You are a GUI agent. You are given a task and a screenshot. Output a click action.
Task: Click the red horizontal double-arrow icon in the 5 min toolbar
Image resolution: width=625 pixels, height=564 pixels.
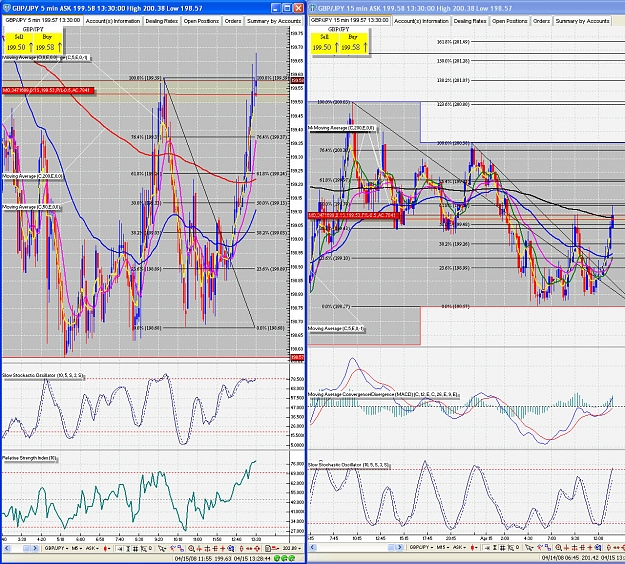click(249, 548)
